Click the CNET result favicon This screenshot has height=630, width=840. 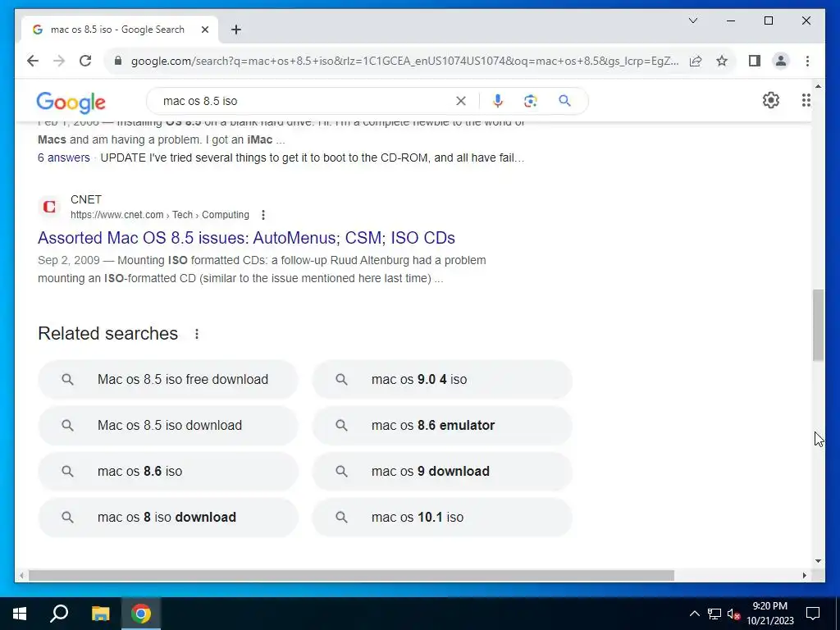pyautogui.click(x=49, y=207)
